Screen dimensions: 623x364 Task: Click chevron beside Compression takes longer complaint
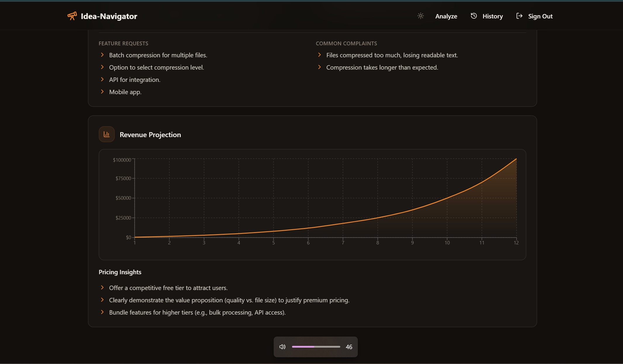point(320,67)
